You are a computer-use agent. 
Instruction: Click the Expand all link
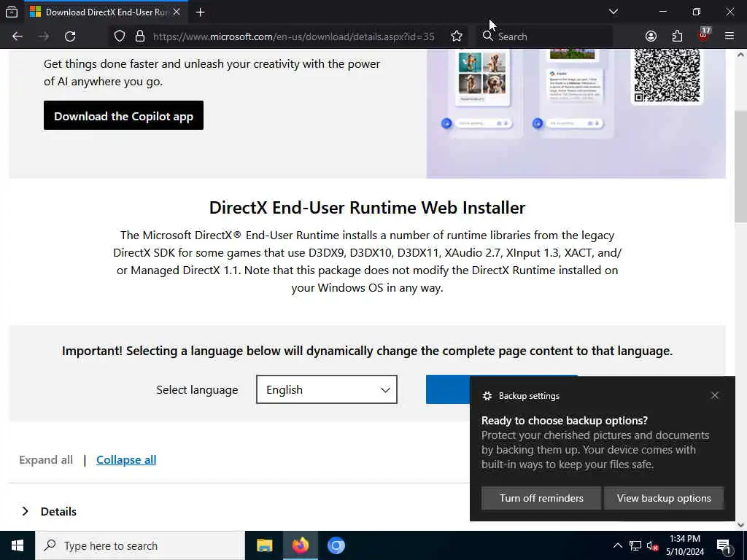click(46, 459)
